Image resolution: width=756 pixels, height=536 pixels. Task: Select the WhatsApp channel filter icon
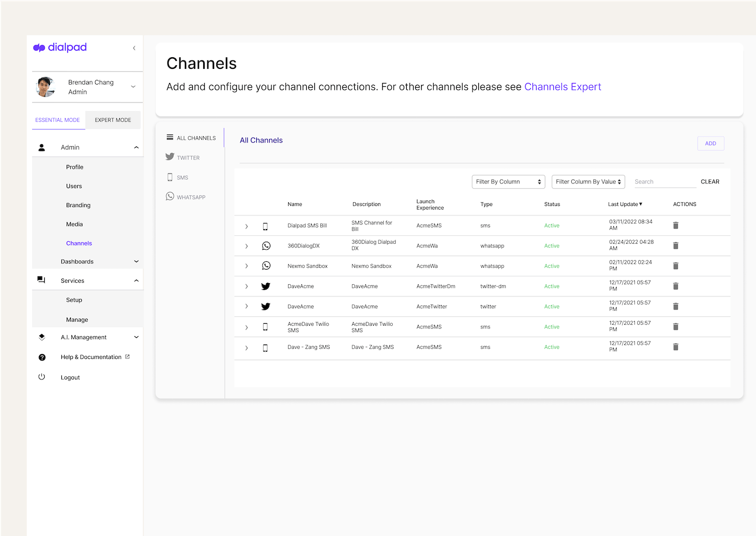[170, 195]
